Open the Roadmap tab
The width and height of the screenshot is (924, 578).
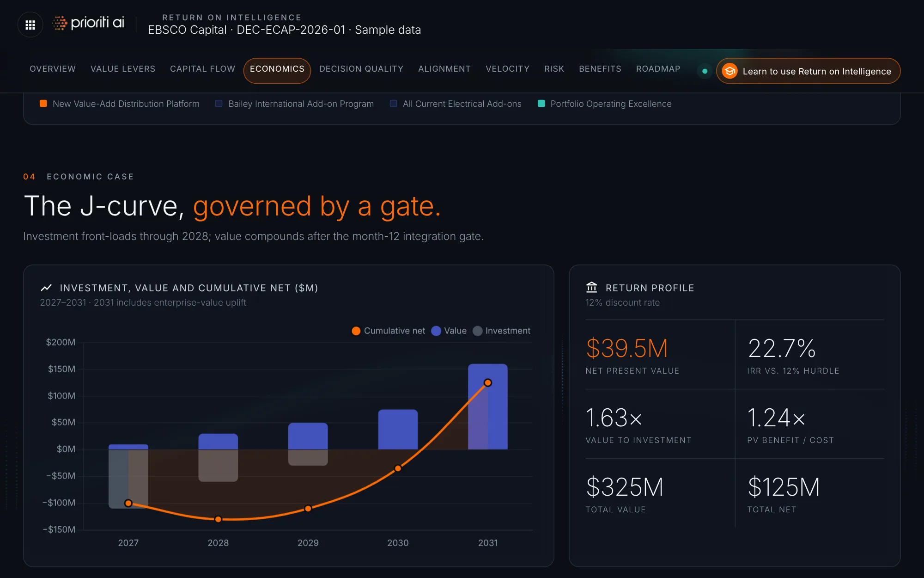(x=658, y=69)
